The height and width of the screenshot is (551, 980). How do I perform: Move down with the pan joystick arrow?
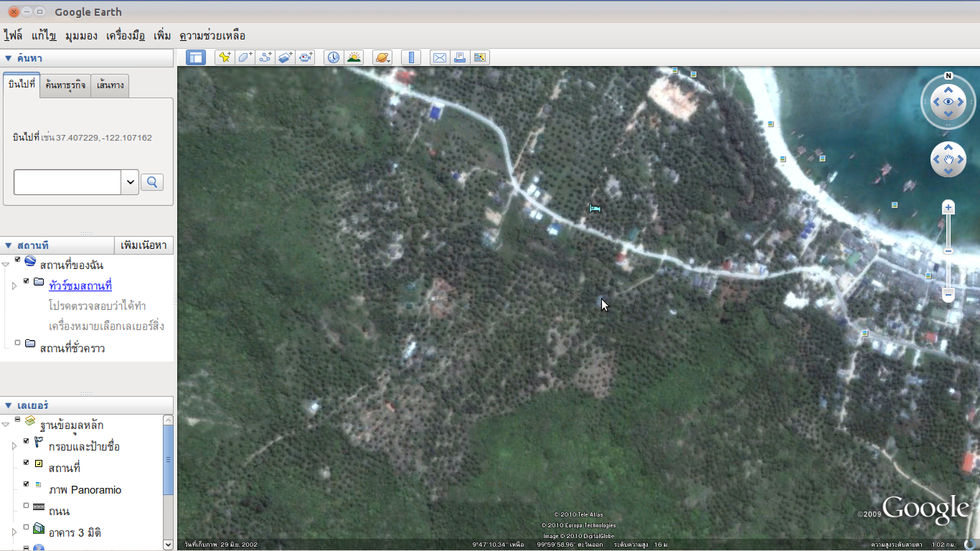(948, 171)
